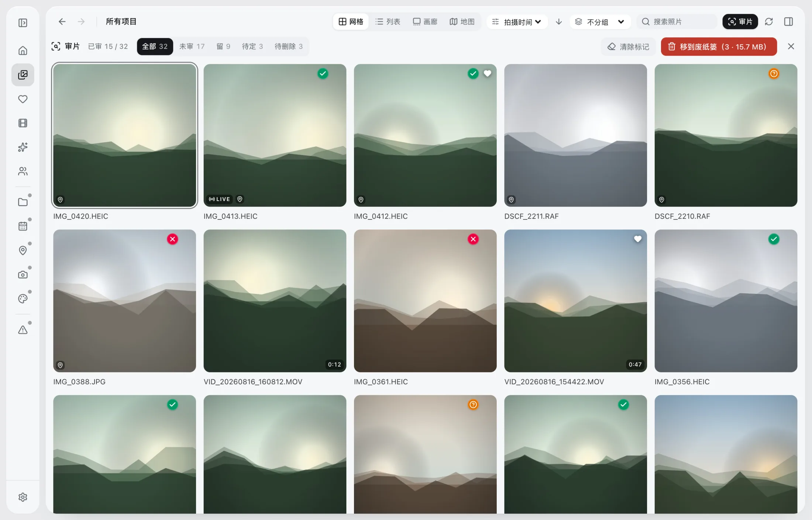
Task: Click the red reject mark on IMG_0388.JPG
Action: [x=172, y=239]
